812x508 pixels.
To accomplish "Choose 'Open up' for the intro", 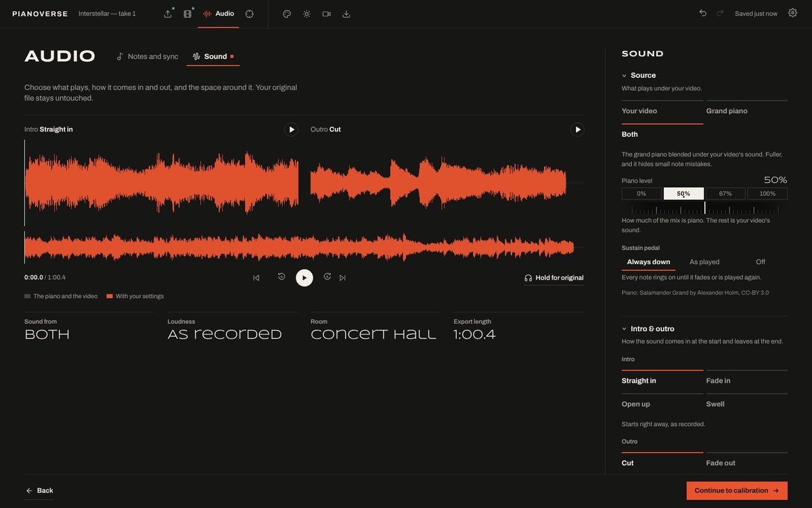I will click(x=662, y=404).
